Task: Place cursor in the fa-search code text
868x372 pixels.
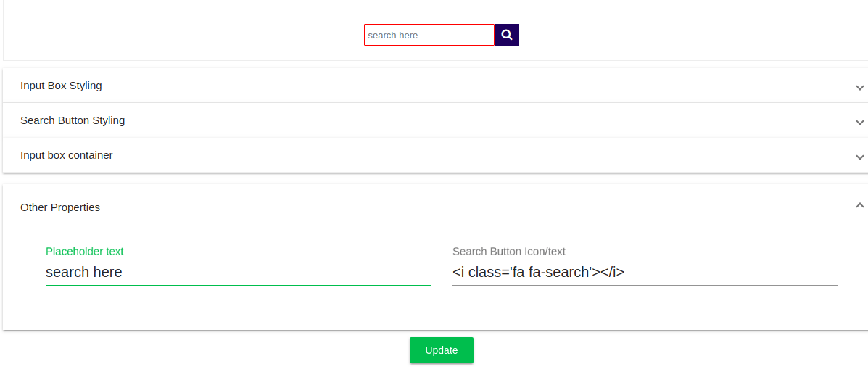Action: pyautogui.click(x=538, y=273)
